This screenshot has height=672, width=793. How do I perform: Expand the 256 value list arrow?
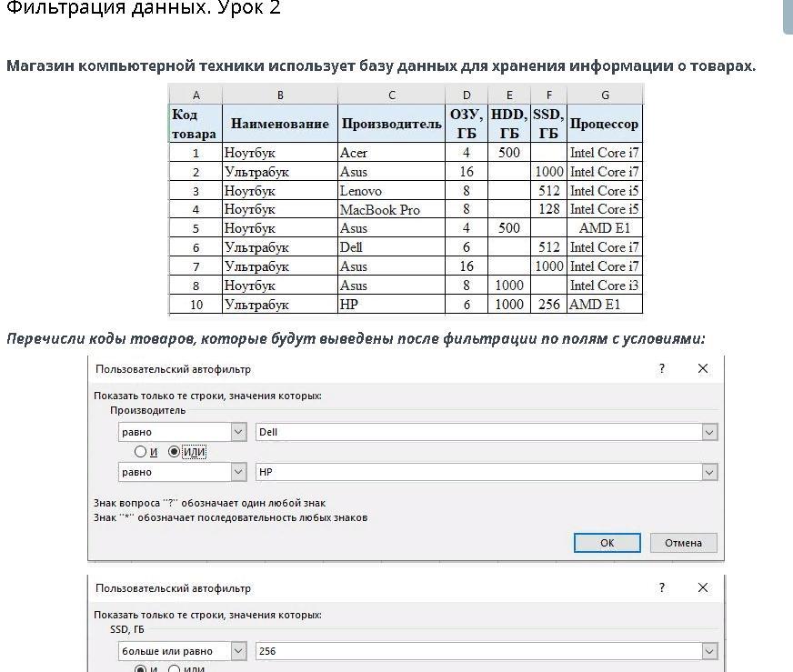pyautogui.click(x=709, y=651)
